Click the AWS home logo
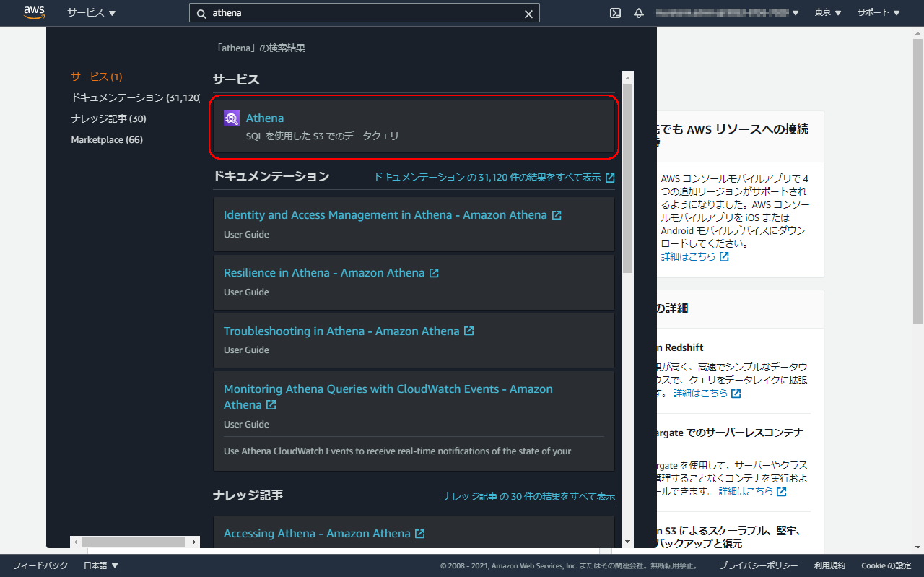Viewport: 924px width, 577px height. click(x=32, y=12)
